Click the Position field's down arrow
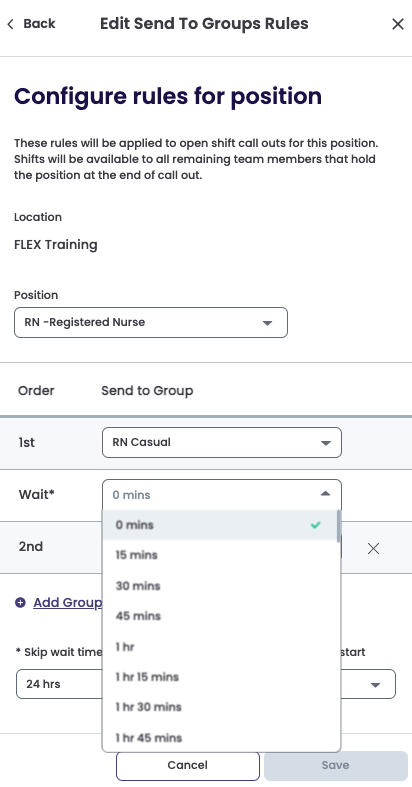 point(267,323)
